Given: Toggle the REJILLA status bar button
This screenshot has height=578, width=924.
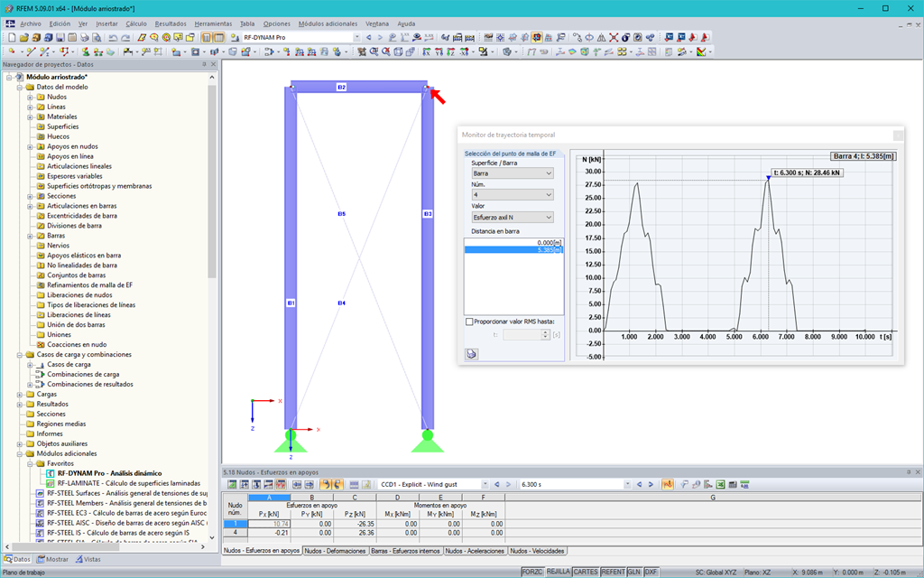Looking at the screenshot, I should [558, 572].
